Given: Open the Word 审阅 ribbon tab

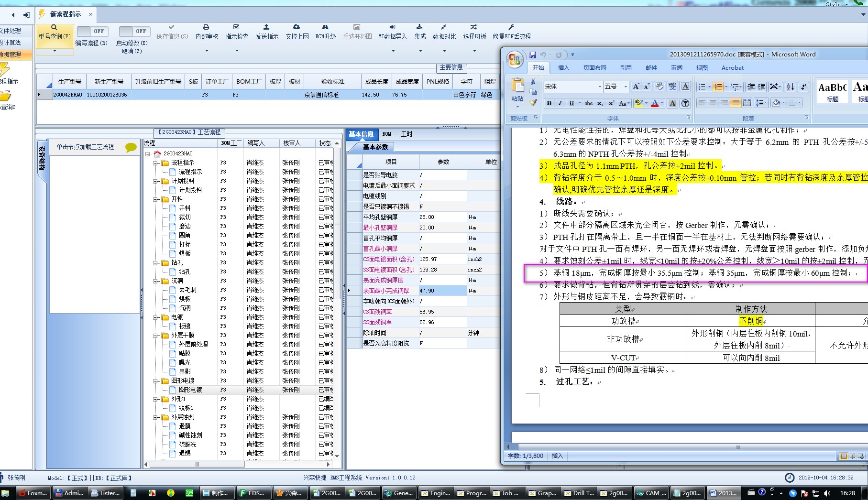Looking at the screenshot, I should [x=677, y=68].
